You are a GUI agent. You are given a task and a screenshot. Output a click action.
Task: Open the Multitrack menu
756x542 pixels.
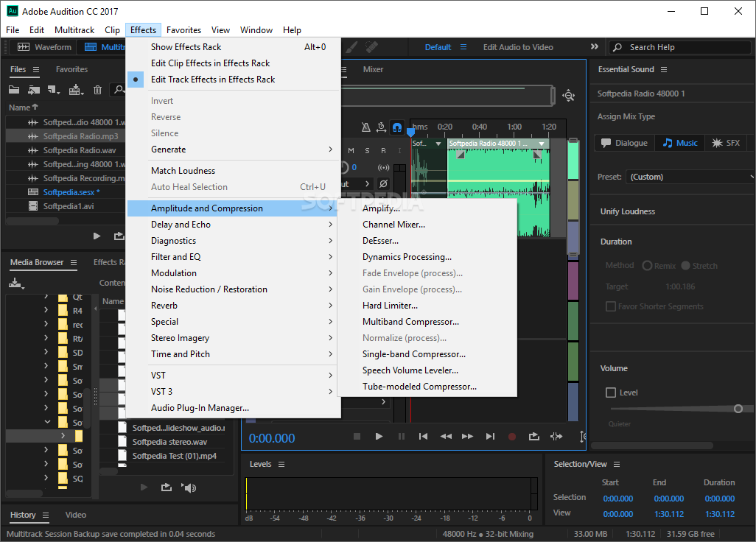[74, 30]
